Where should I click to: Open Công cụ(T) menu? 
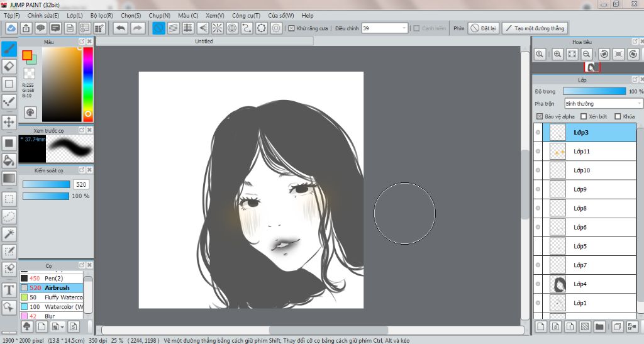(x=246, y=16)
